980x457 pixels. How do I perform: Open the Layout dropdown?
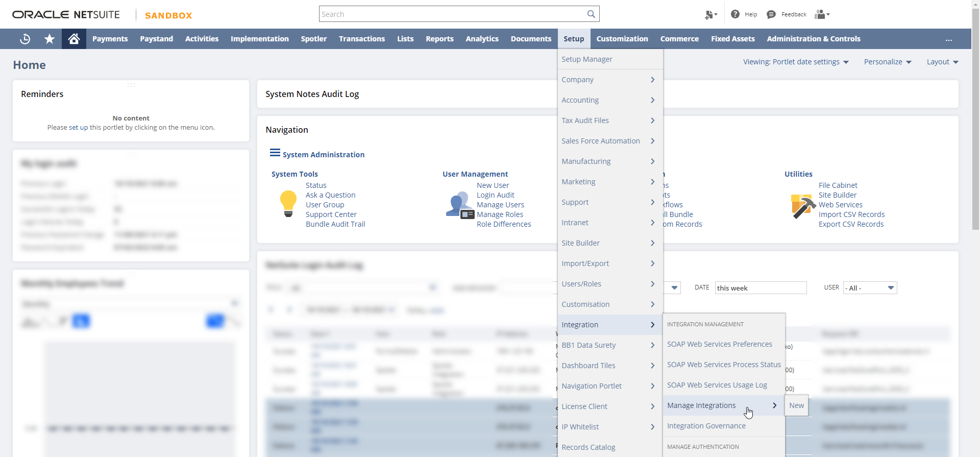pyautogui.click(x=942, y=62)
